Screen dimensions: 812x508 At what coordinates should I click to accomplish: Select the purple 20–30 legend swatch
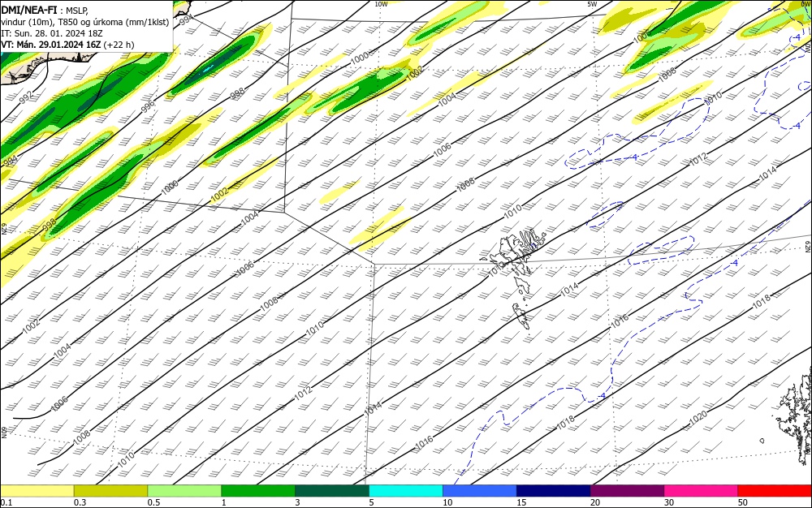click(627, 491)
